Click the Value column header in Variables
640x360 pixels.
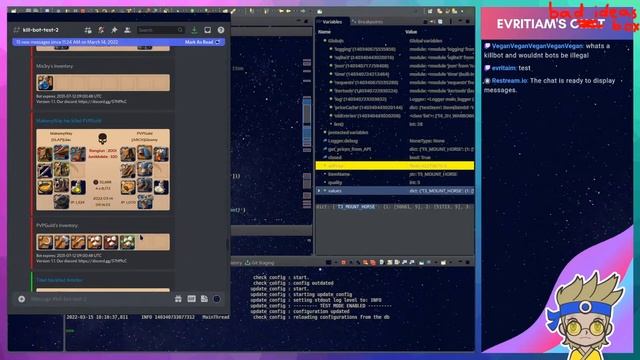point(411,32)
